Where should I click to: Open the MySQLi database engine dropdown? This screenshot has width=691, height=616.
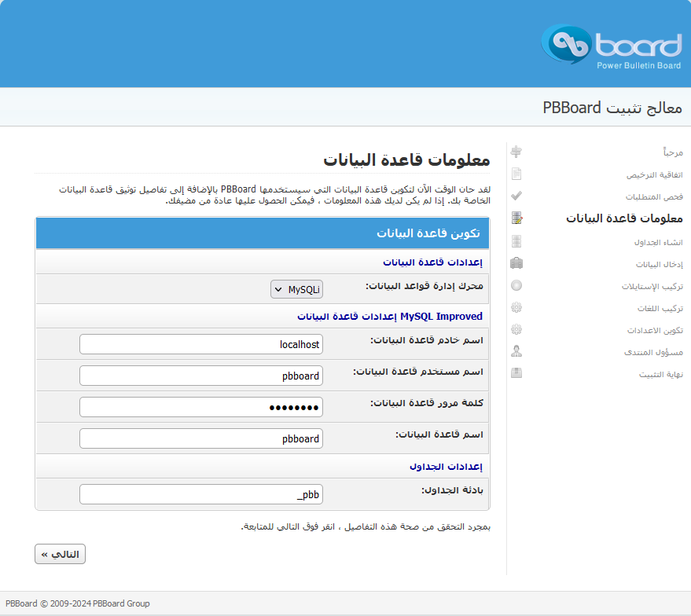[296, 289]
